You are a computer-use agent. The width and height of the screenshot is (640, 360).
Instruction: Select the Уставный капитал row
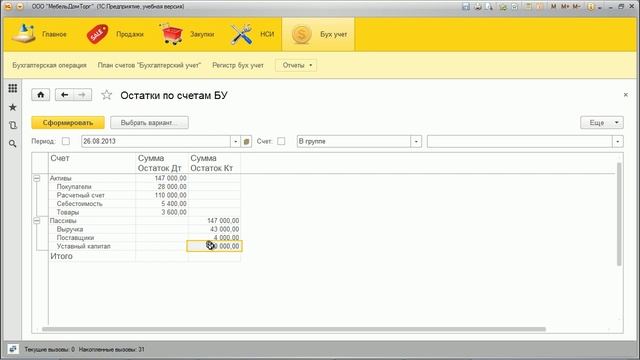click(x=144, y=246)
